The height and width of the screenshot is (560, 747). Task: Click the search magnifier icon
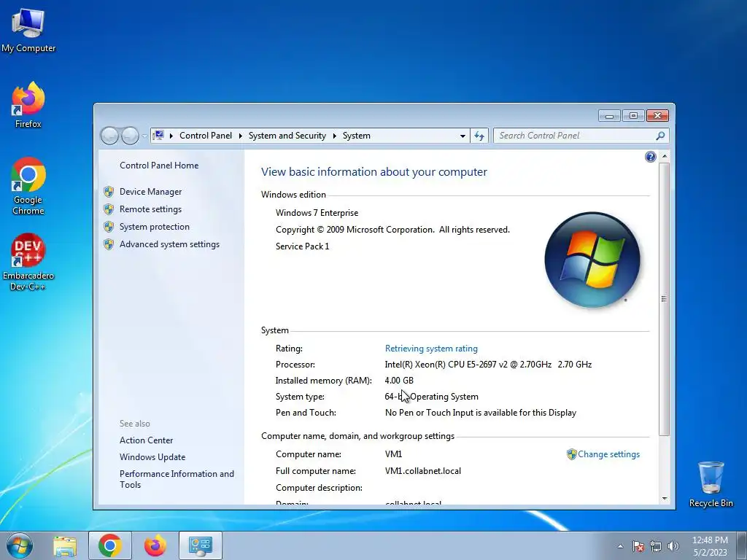click(660, 136)
